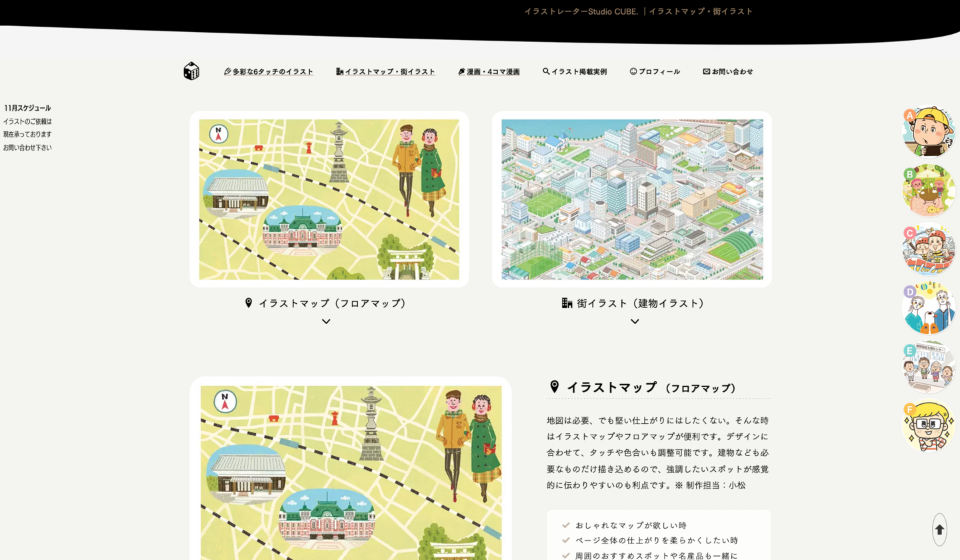Viewport: 960px width, 560px height.
Task: Open avatar thumbnail A in the right sidebar
Action: [x=929, y=131]
